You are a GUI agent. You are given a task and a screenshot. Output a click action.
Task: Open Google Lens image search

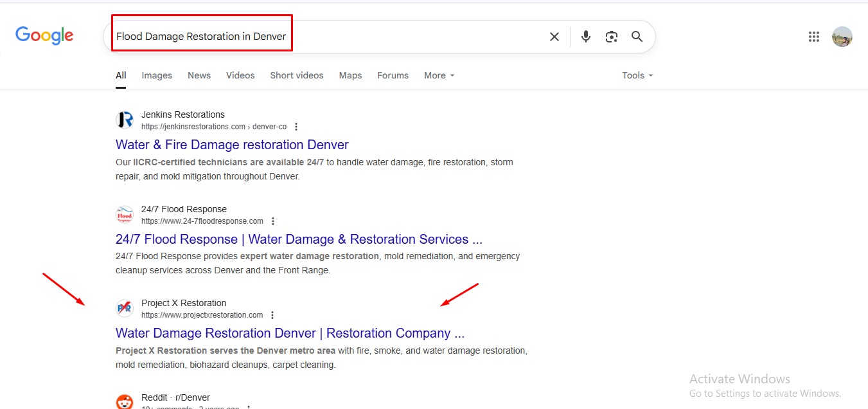point(611,37)
